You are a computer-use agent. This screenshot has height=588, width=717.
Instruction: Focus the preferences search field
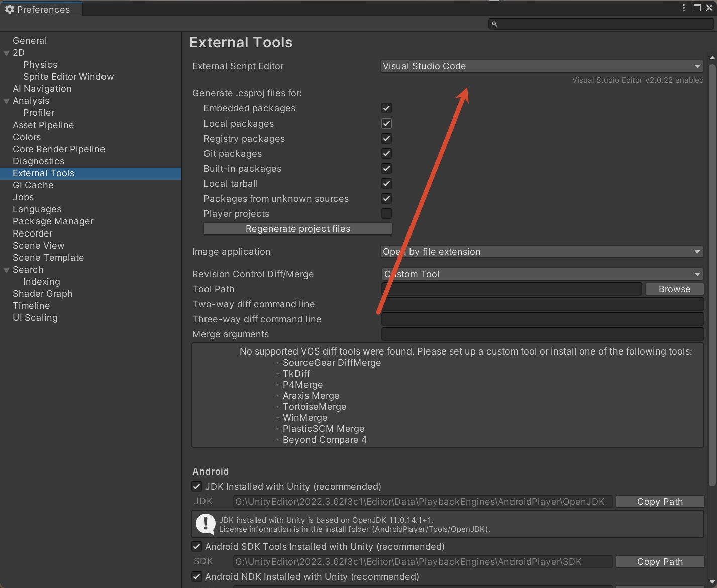[601, 24]
